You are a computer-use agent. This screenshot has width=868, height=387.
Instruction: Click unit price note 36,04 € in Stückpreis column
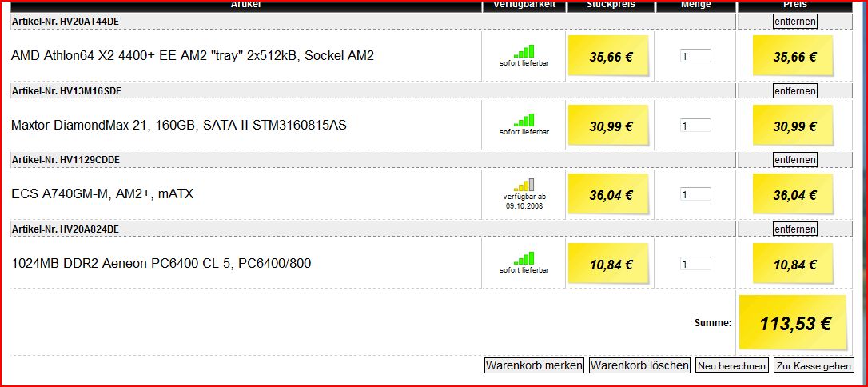609,194
